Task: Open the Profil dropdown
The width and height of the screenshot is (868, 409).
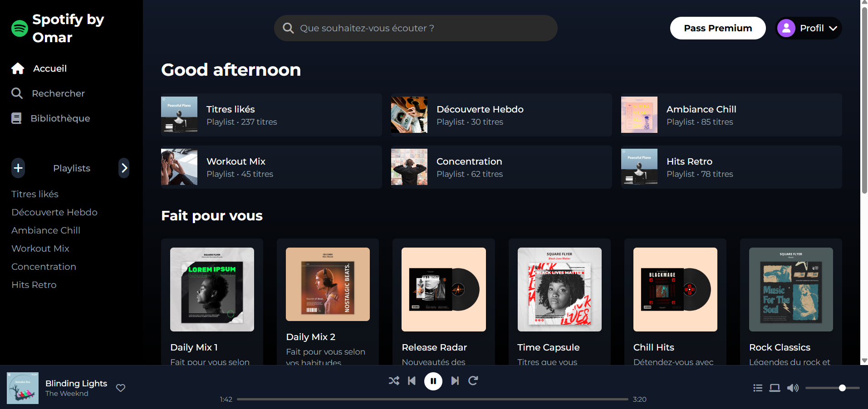Action: click(834, 28)
